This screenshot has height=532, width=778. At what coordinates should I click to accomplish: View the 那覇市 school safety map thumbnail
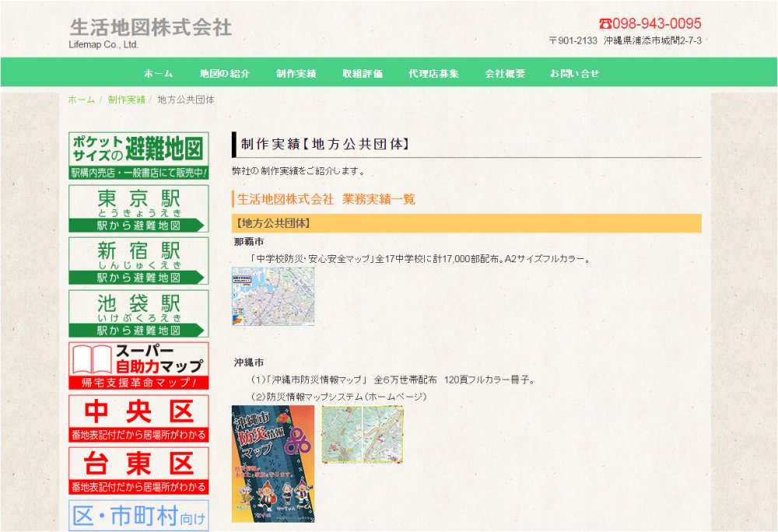[273, 296]
